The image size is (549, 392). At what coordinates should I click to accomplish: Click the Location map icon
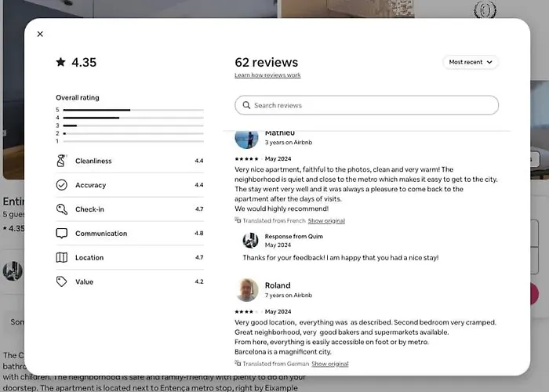click(x=62, y=257)
